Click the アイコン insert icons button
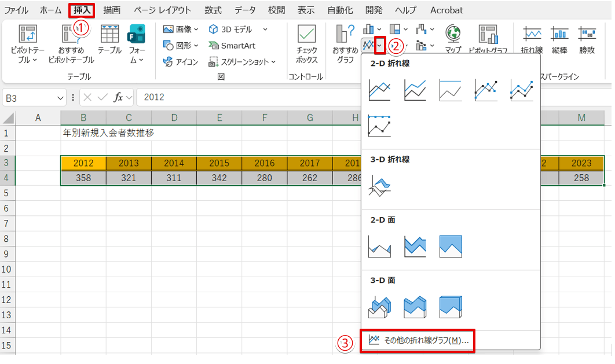This screenshot has height=364, width=615. tap(181, 62)
